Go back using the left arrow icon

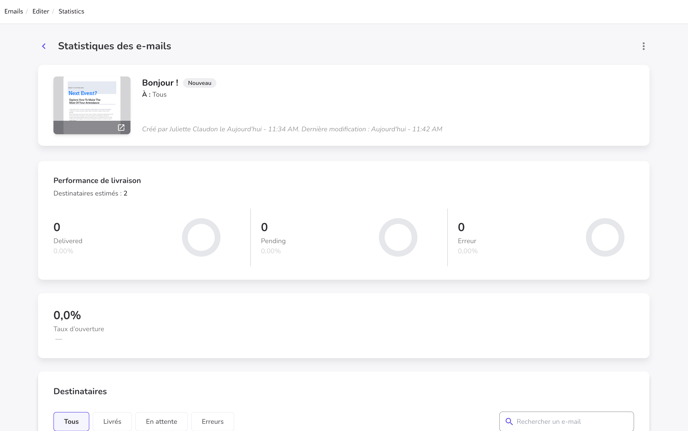(x=44, y=46)
